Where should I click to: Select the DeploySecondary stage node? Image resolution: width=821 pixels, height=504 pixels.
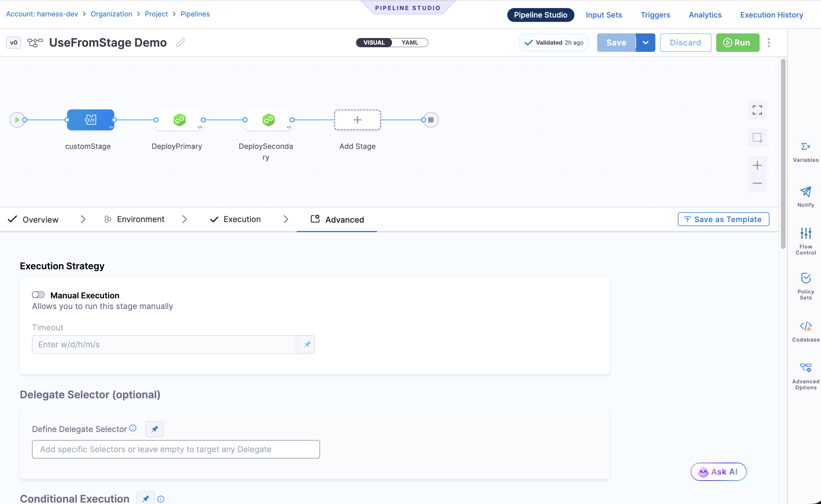click(268, 120)
